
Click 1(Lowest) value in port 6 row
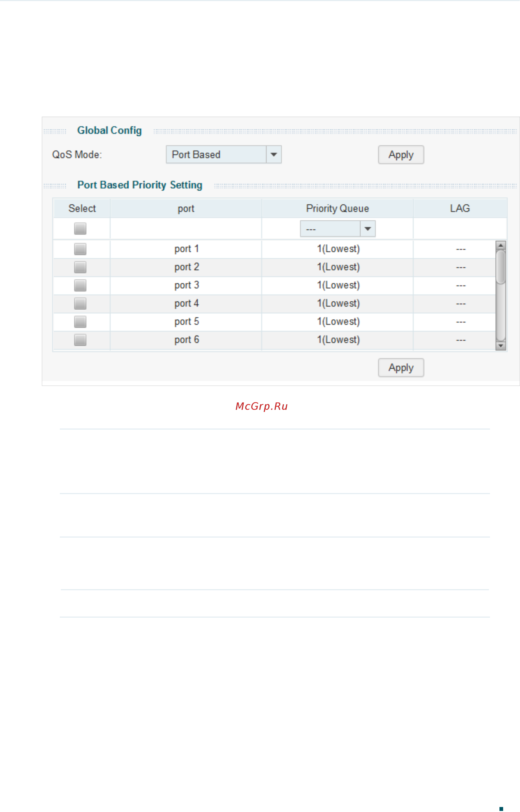(x=338, y=340)
